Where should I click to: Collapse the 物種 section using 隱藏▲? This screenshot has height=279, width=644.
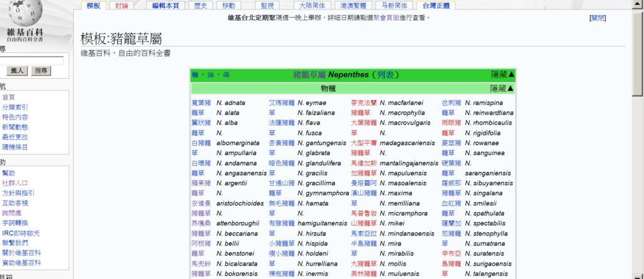tap(501, 88)
